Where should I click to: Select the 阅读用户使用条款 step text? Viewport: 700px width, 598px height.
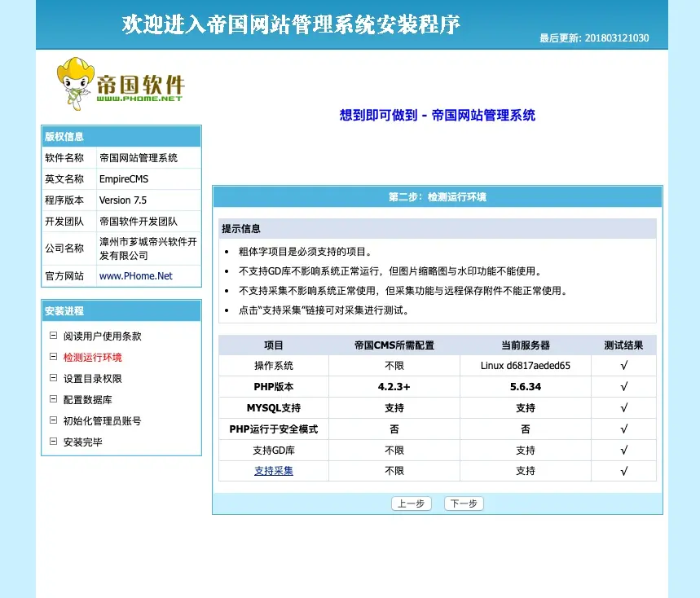pos(102,336)
